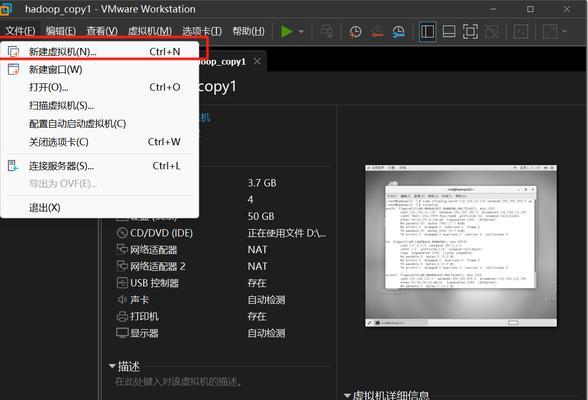Click the unity mode toolbar icon
This screenshot has height=400, width=588.
(x=492, y=31)
